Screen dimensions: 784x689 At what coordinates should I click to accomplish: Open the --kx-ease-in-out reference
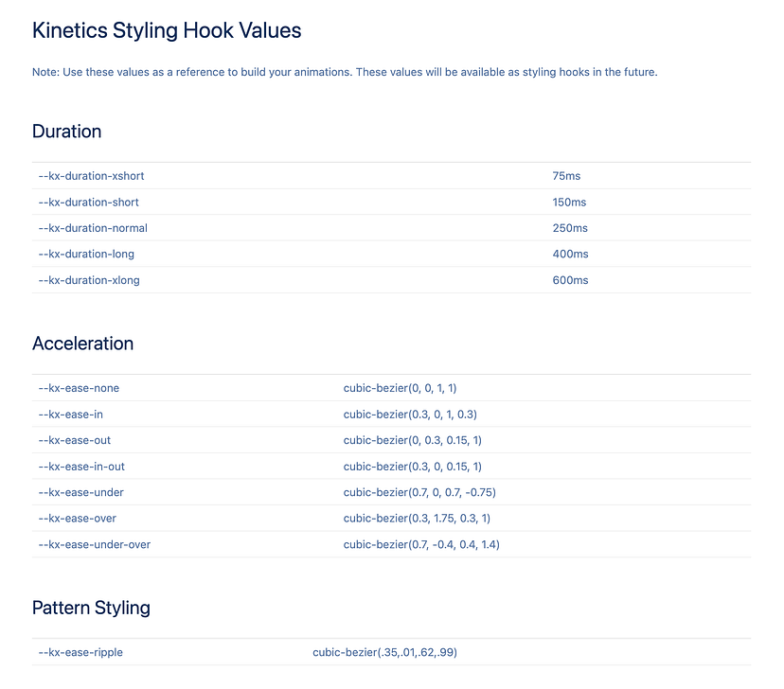82,467
